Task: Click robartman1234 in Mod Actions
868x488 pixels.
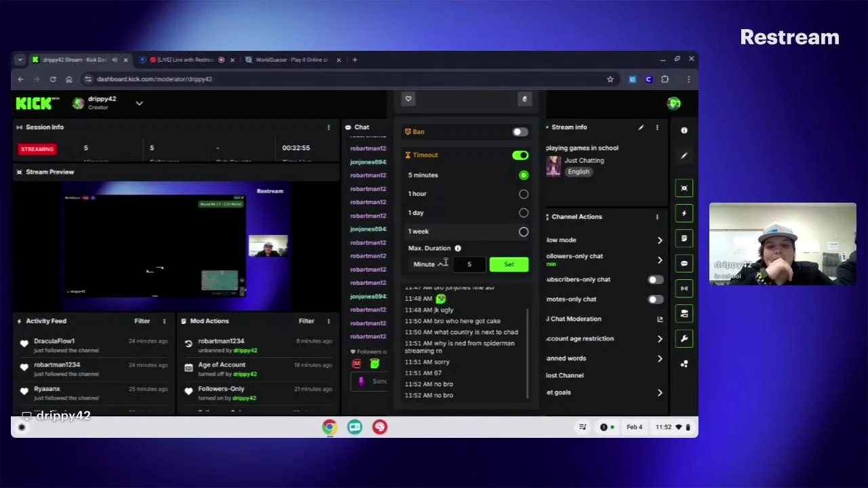Action: point(221,341)
